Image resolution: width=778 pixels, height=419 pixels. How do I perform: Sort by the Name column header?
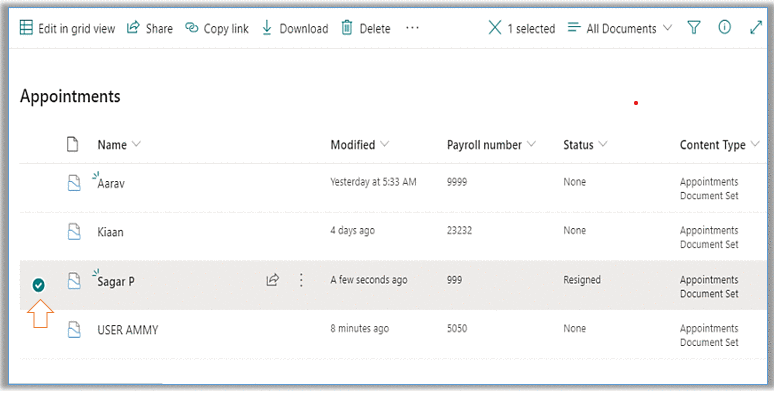[x=119, y=144]
